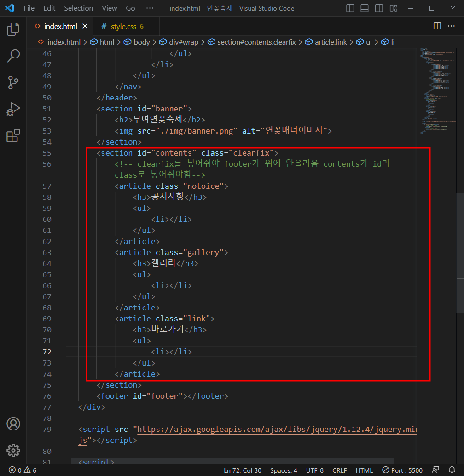Screen dimensions: 464x476
Task: Click the vertical editor scrollbar
Action: 460,253
